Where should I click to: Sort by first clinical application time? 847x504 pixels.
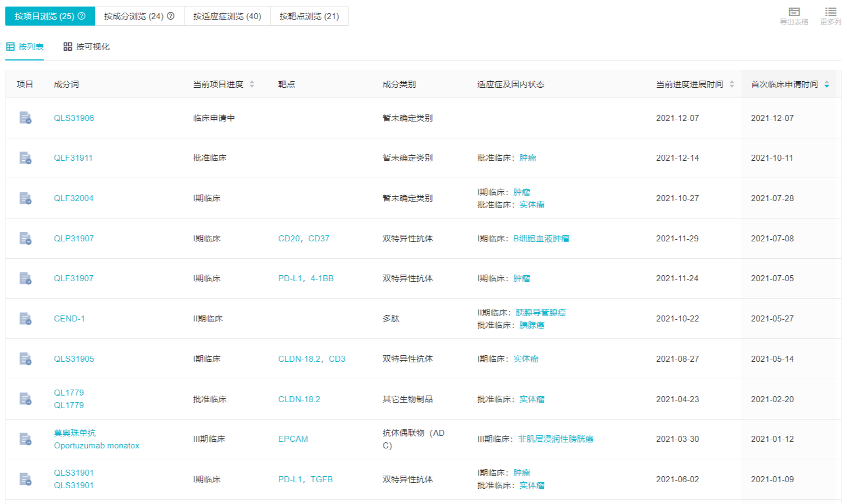[x=826, y=84]
